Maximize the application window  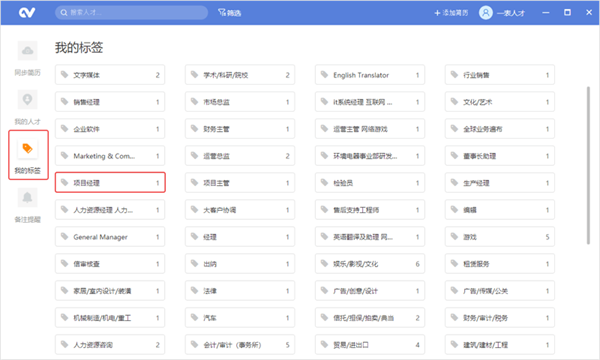(567, 13)
